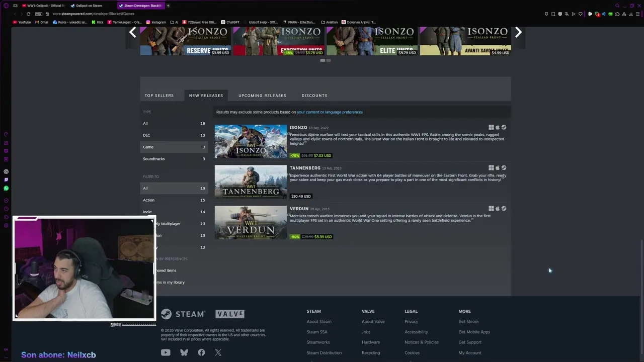
Task: Open the Bluesky footer icon link
Action: click(184, 353)
